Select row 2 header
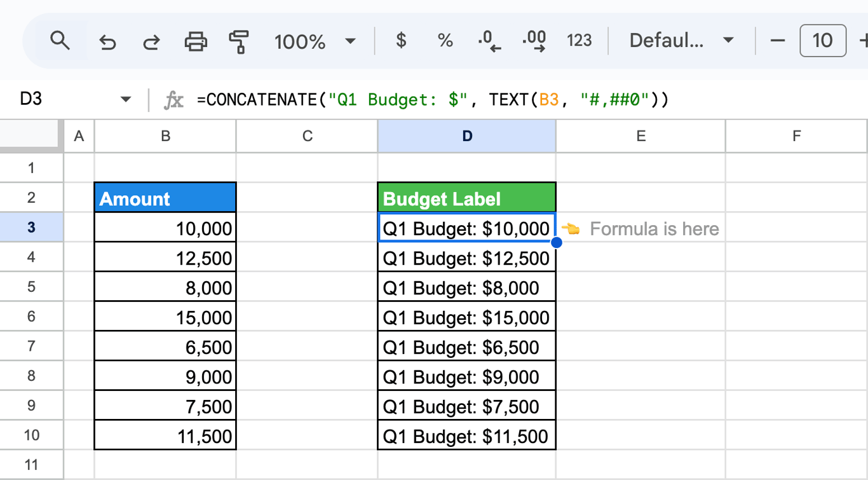This screenshot has width=868, height=480. [32, 198]
